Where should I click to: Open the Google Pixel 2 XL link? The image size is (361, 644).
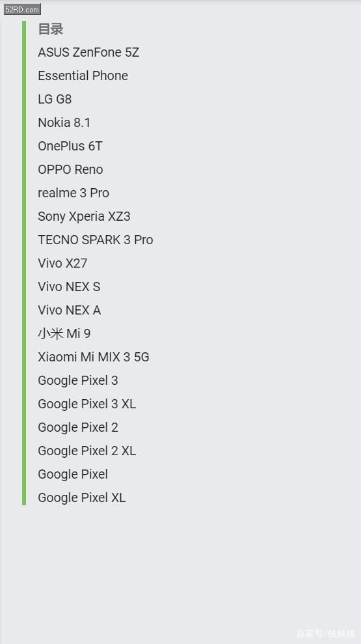tap(87, 451)
